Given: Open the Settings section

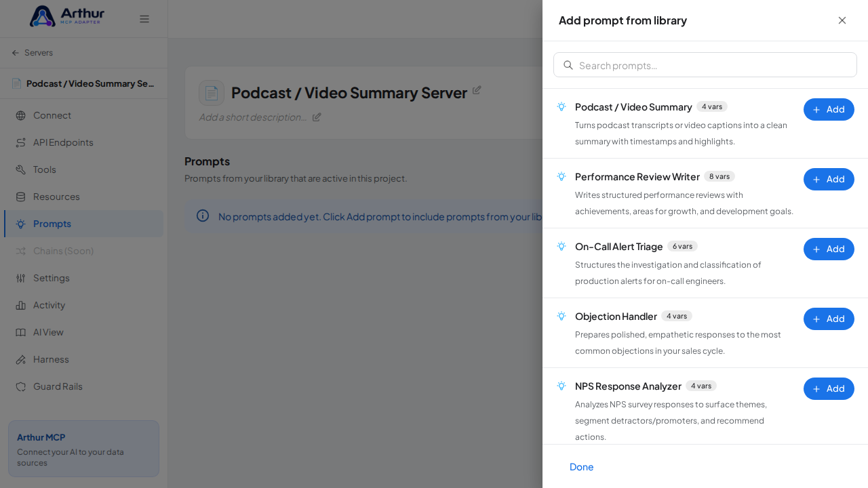Looking at the screenshot, I should 83,278.
